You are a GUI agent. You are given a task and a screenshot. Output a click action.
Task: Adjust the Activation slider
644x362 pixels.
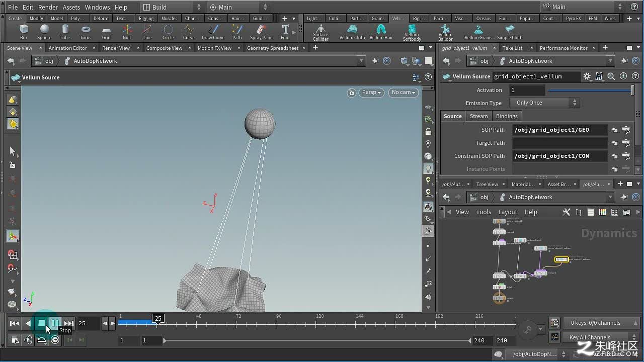click(591, 90)
